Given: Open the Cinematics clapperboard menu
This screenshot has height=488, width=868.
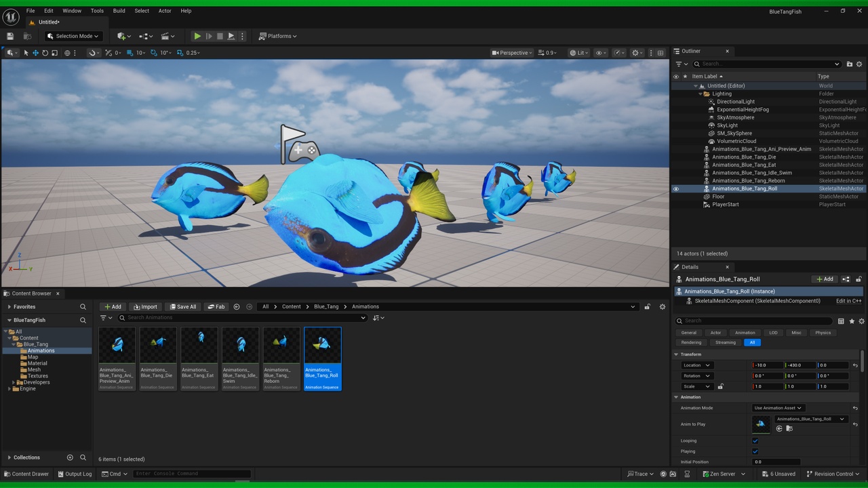Looking at the screenshot, I should (x=167, y=36).
